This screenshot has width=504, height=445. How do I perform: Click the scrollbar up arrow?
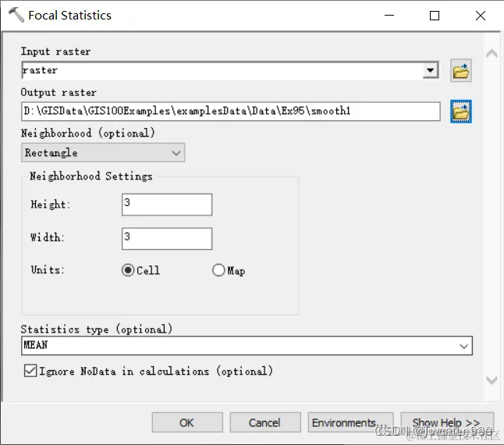pyautogui.click(x=492, y=53)
